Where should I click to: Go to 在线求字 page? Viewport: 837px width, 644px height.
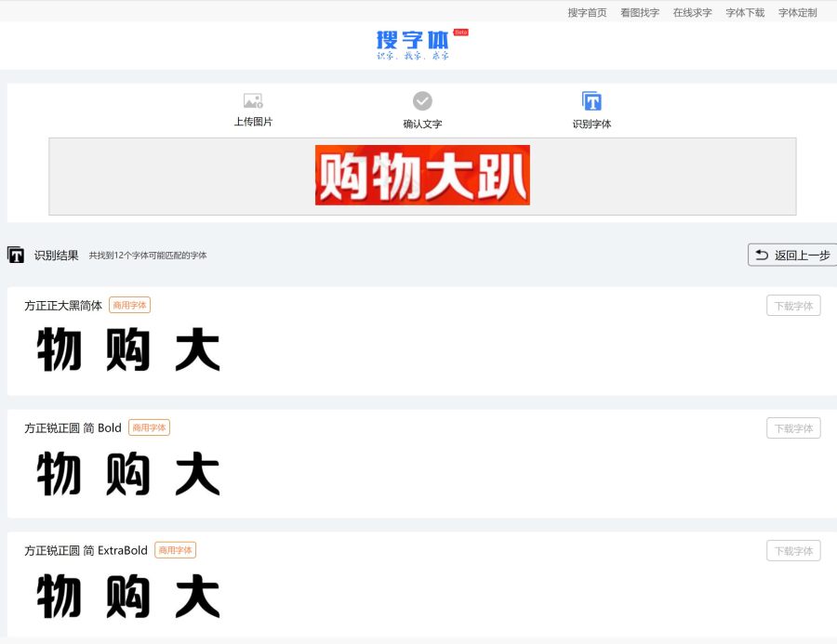(692, 12)
